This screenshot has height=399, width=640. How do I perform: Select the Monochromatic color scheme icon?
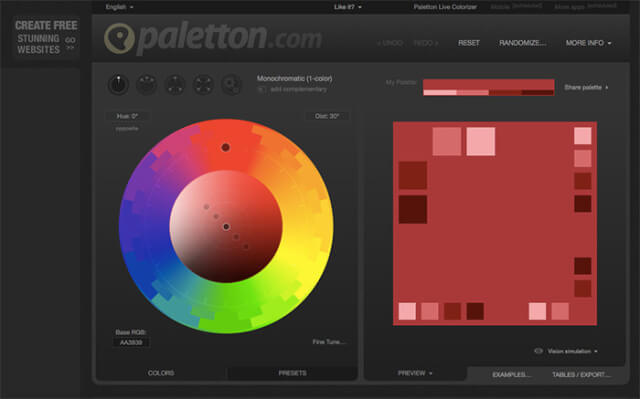[118, 85]
